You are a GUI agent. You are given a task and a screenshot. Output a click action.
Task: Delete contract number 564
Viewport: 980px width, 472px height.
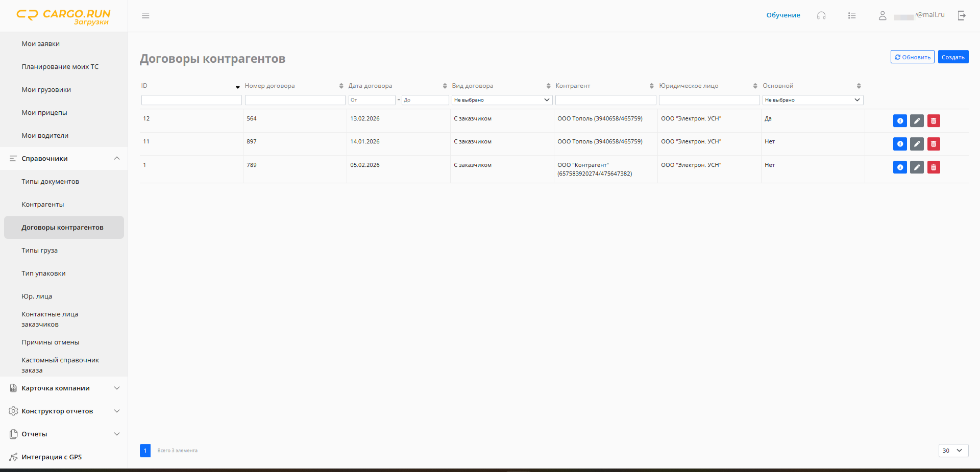tap(934, 121)
